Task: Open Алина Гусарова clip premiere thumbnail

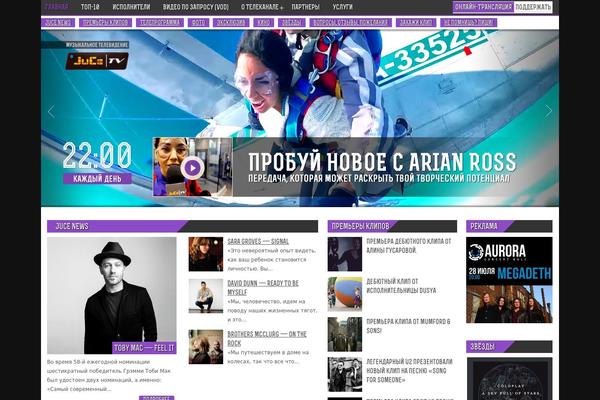Action: (345, 254)
